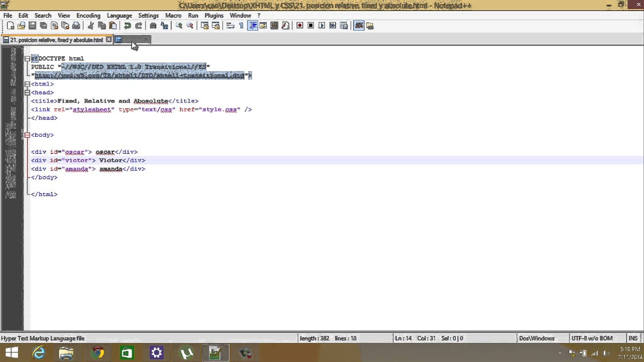The height and width of the screenshot is (362, 644).
Task: Click the Open file toolbar icon
Action: tap(21, 26)
